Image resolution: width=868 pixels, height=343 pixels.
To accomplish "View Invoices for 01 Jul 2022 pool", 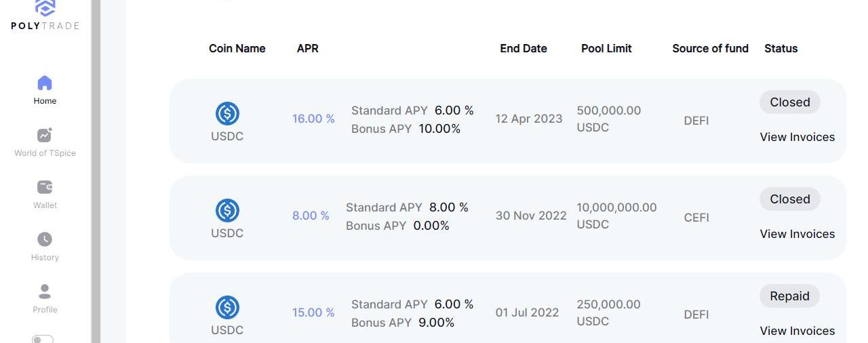I will click(x=797, y=331).
